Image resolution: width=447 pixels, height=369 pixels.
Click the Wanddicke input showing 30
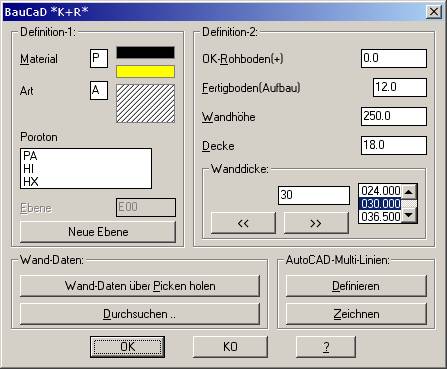(314, 195)
